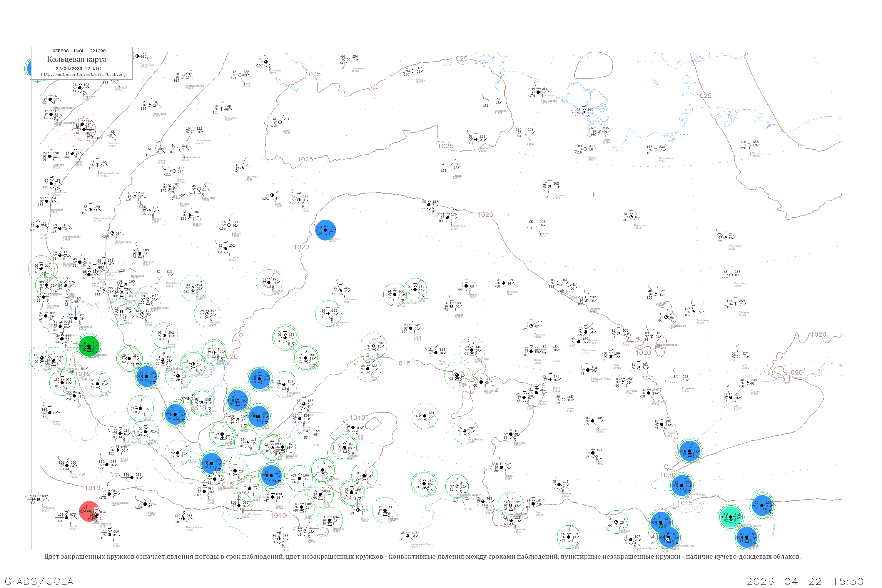Click the teal-filled Николаевск-на-Амуре station circle
882x588 pixels.
731,517
